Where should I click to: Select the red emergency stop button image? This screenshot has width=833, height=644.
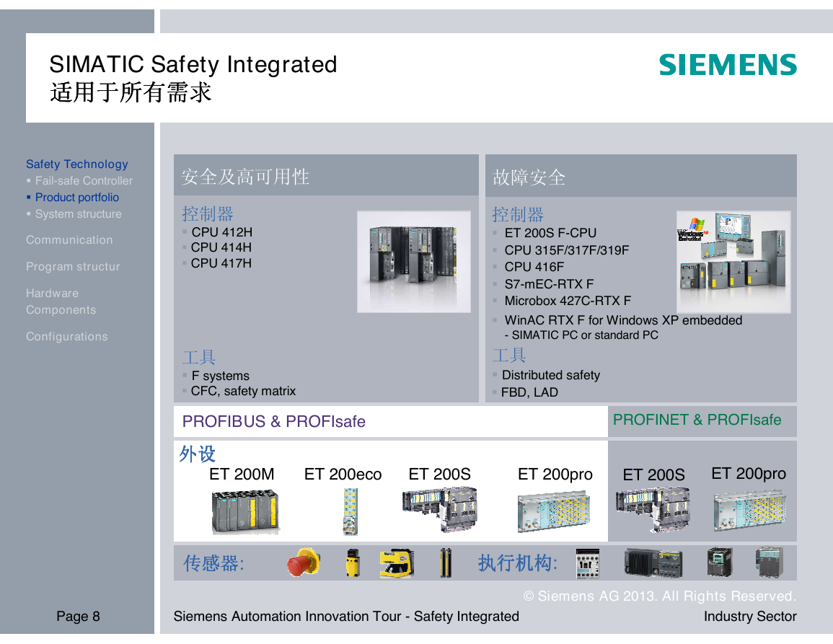click(x=304, y=563)
